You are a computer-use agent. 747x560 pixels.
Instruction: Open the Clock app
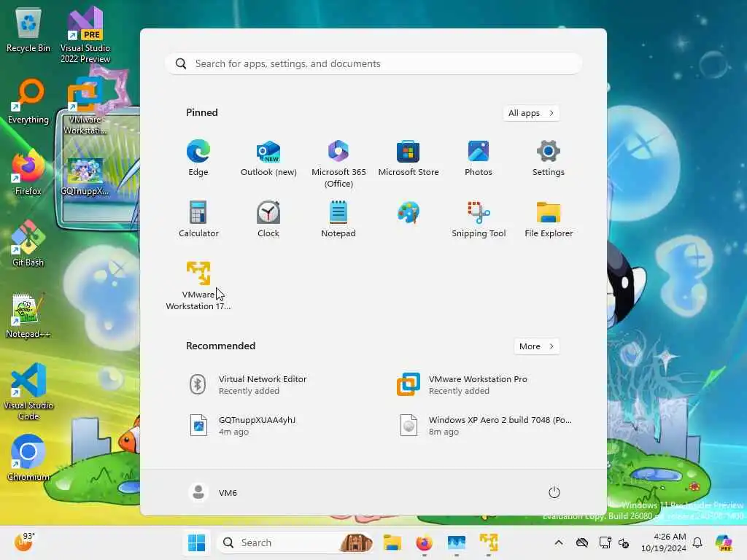[x=268, y=219]
